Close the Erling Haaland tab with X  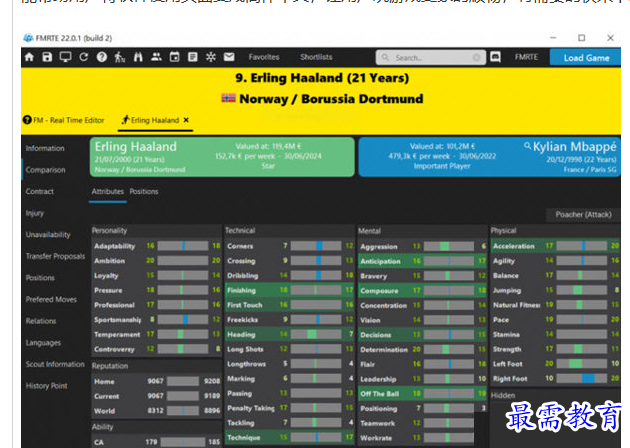(186, 120)
